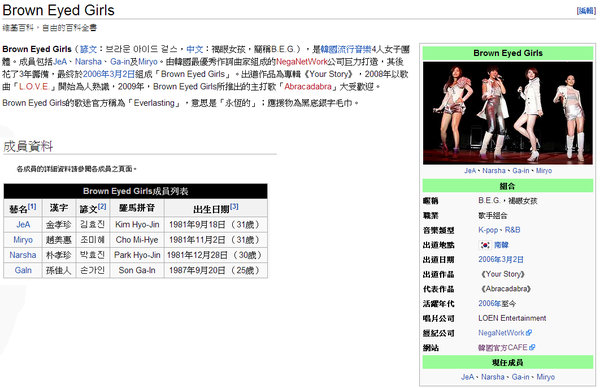Click the 《Abracadabra》 value in the infobox
Screen dimensions: 600x388
[x=505, y=289]
